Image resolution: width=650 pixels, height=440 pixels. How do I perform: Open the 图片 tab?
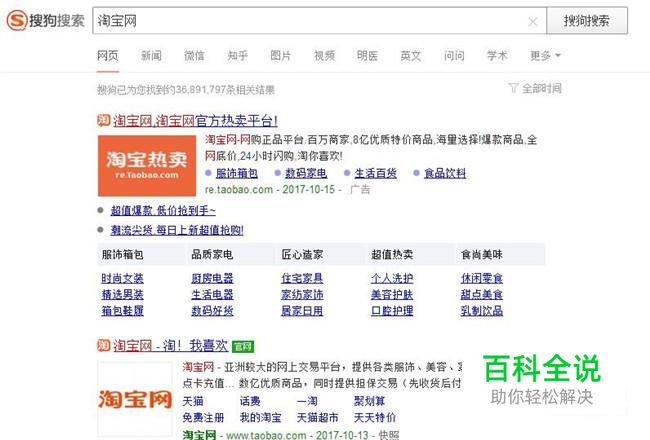coord(281,56)
